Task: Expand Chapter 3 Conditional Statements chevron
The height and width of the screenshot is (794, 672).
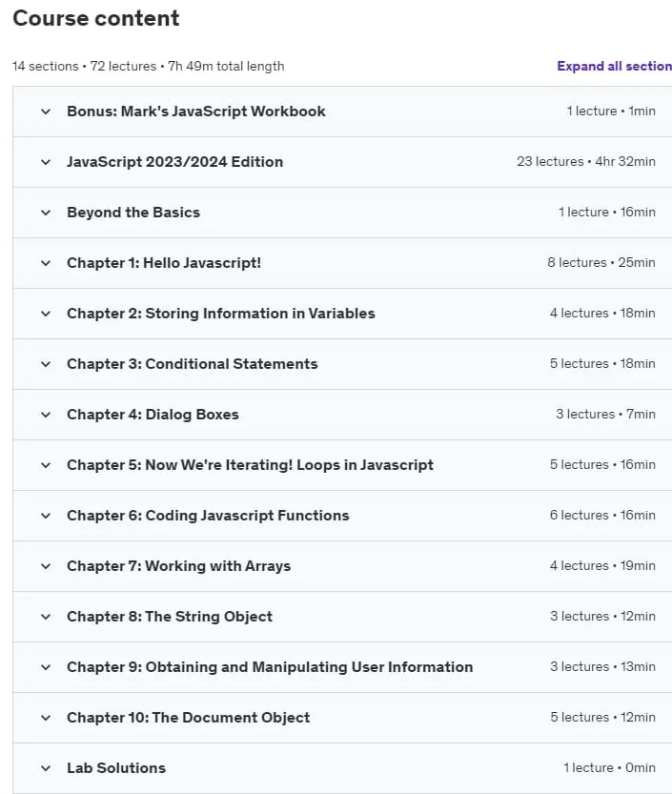Action: click(46, 364)
